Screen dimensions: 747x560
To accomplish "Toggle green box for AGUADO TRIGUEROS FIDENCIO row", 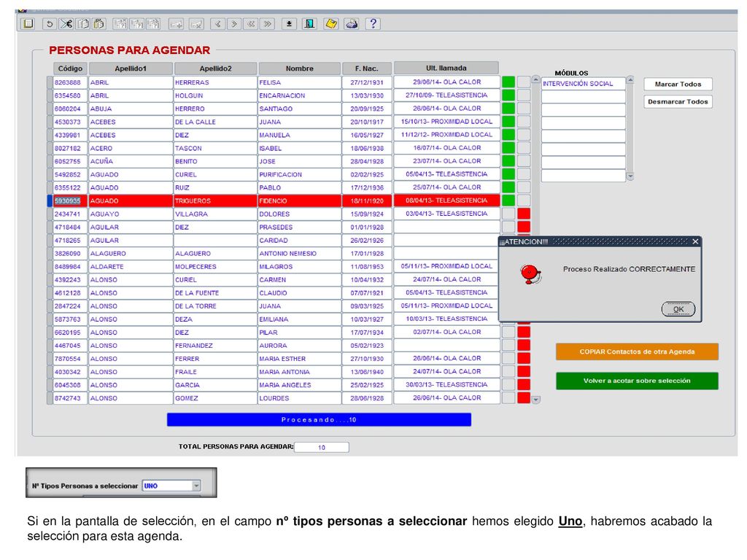I will [x=508, y=201].
